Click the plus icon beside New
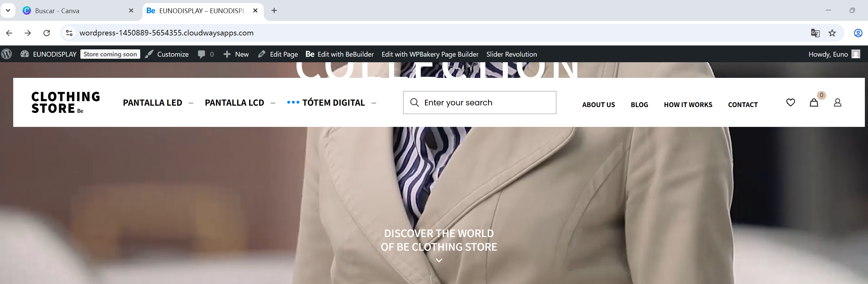Image resolution: width=868 pixels, height=284 pixels. point(227,54)
